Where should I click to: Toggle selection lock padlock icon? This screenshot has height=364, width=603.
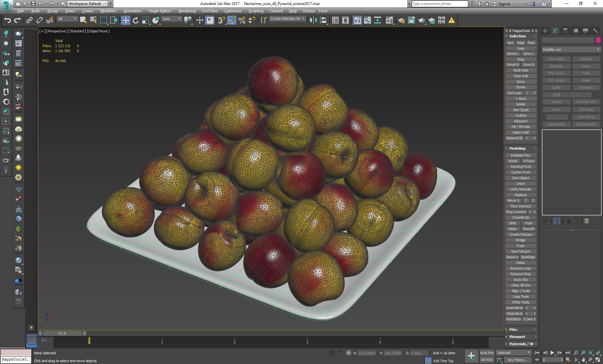coord(340,353)
